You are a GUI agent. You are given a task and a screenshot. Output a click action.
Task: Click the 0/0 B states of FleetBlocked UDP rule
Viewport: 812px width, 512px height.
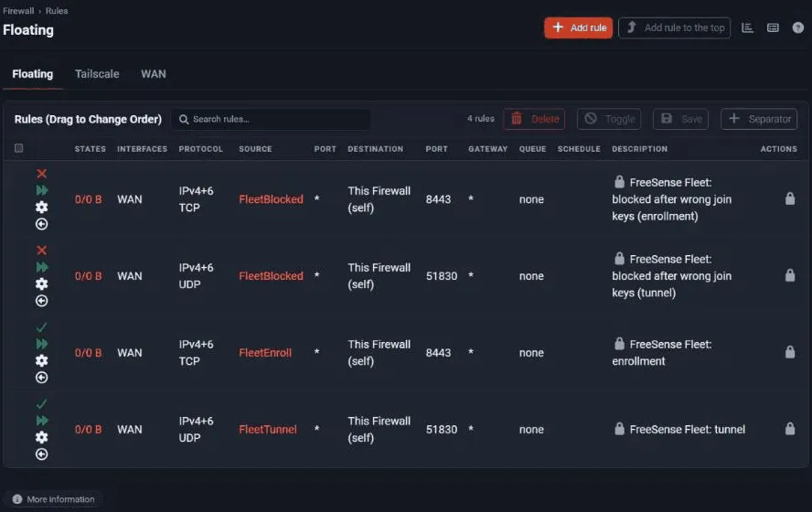point(88,276)
